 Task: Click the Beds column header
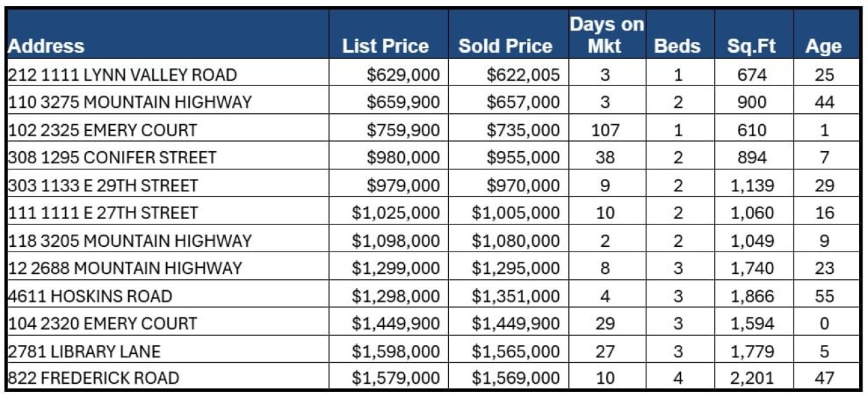[x=677, y=46]
